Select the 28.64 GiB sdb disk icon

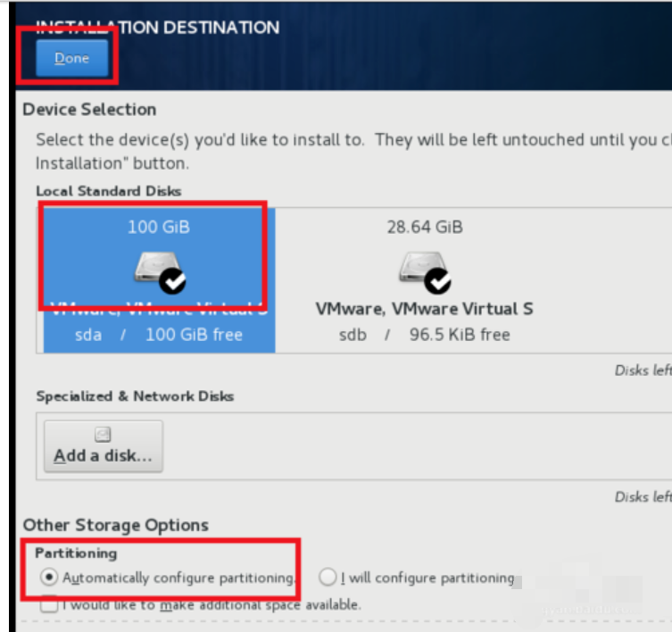coord(418,268)
